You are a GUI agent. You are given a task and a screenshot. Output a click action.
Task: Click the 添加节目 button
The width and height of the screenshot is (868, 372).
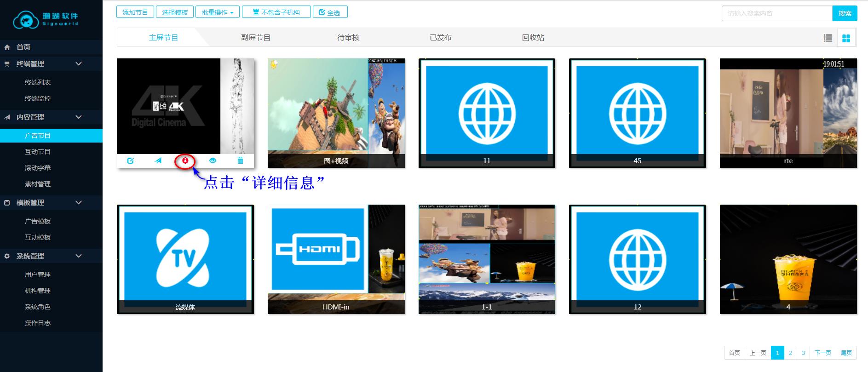pos(135,12)
